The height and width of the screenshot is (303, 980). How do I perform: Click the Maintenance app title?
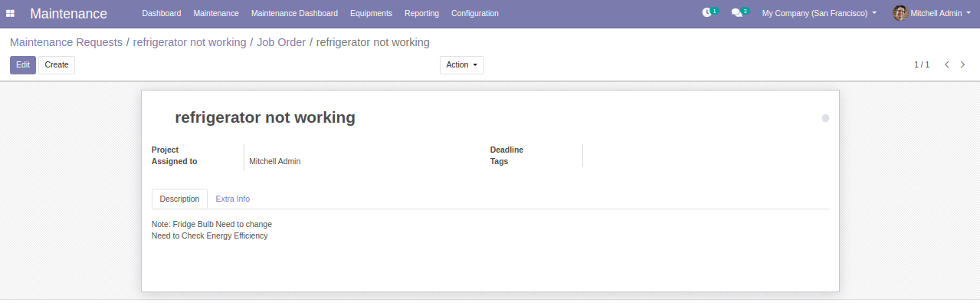69,14
